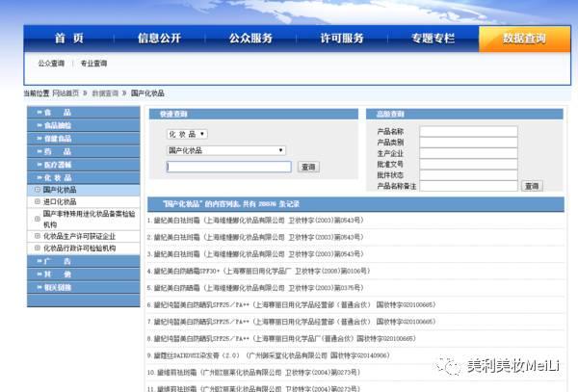Focus the 产品名称 input field
This screenshot has height=392, width=578.
click(468, 132)
